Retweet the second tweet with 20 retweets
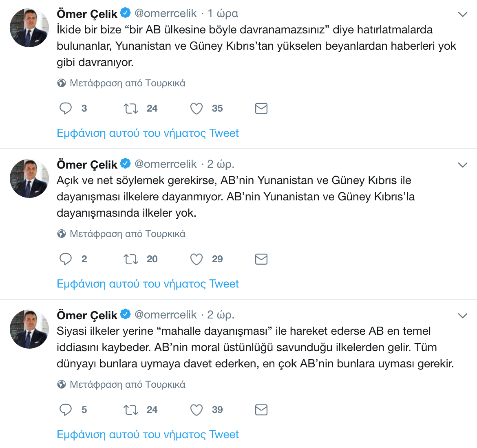Image resolution: width=477 pixels, height=448 pixels. point(131,259)
